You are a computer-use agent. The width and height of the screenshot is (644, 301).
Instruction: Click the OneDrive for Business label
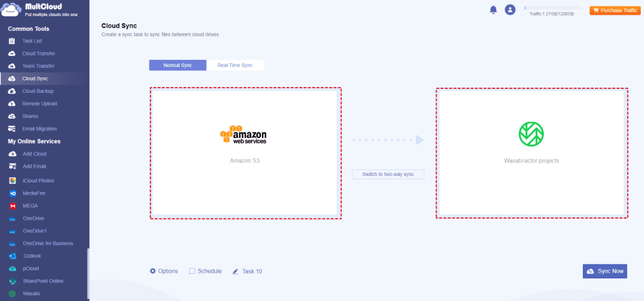48,244
